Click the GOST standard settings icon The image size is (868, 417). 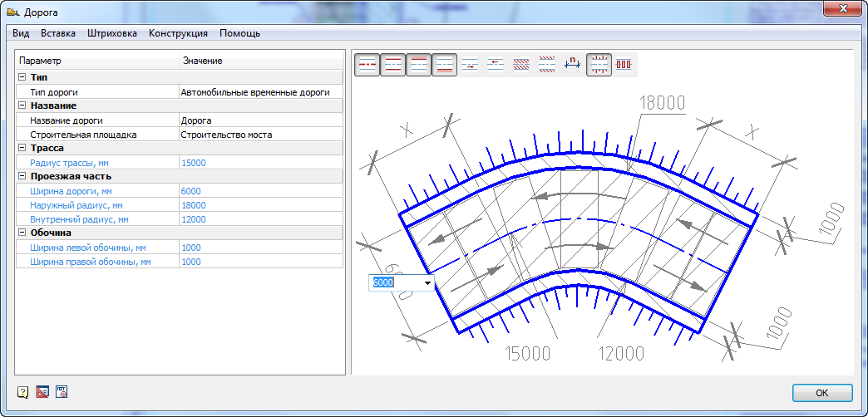click(x=62, y=393)
